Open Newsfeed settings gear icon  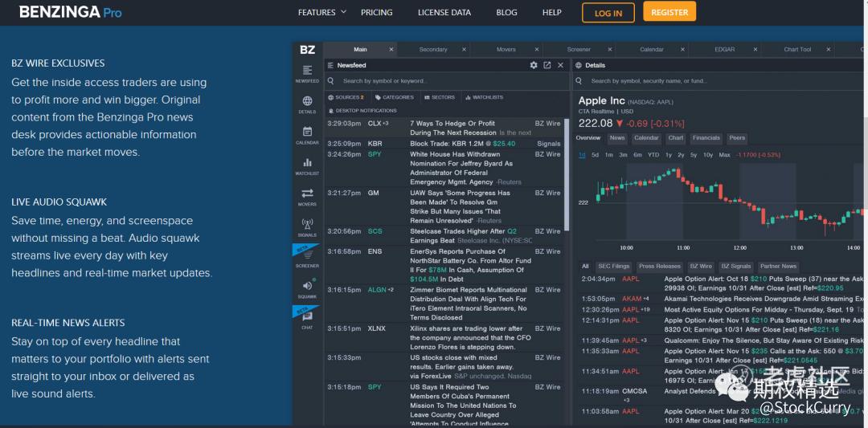(534, 65)
